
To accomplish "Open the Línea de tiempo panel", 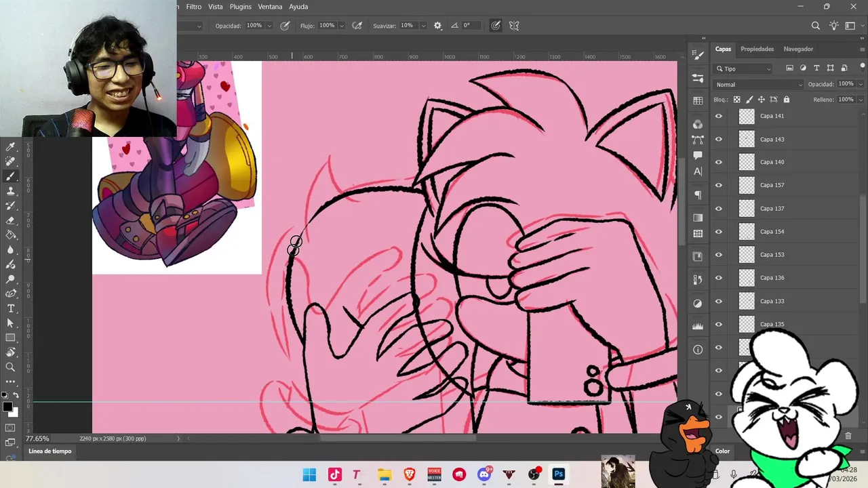I will pos(50,451).
